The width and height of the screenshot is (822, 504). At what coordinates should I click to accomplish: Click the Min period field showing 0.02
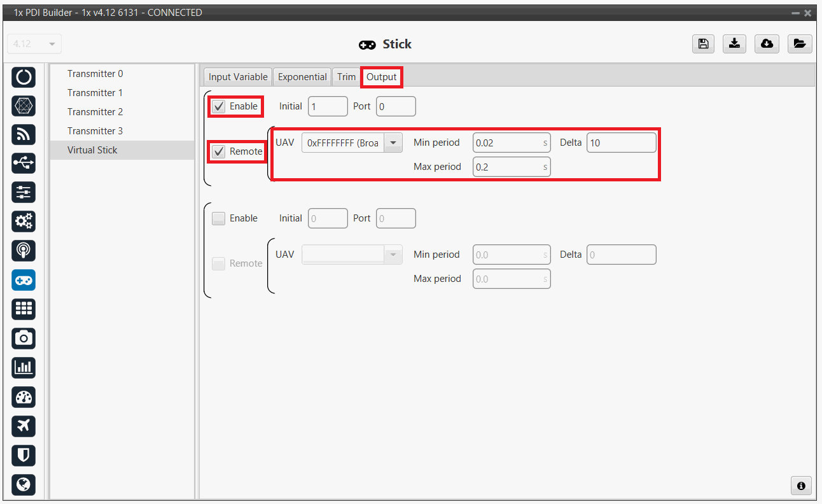click(508, 143)
